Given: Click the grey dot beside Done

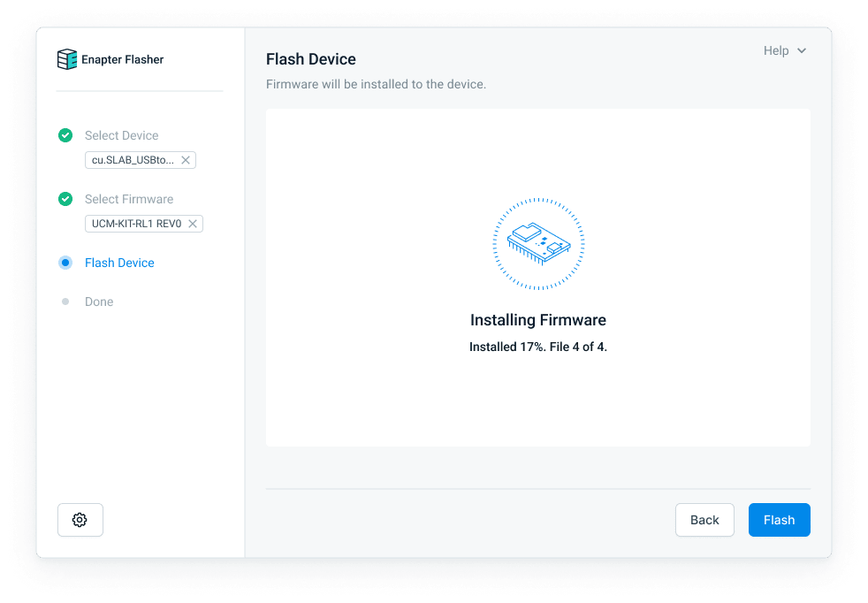Looking at the screenshot, I should (65, 301).
